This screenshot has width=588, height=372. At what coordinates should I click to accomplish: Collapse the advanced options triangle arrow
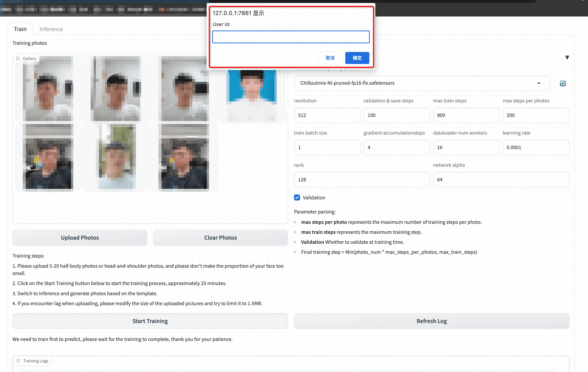pyautogui.click(x=567, y=58)
